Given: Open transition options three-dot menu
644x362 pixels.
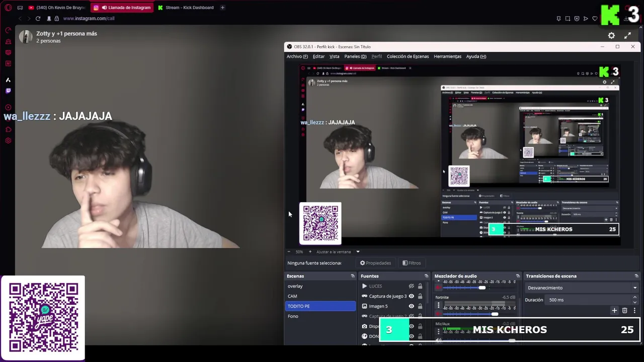Looking at the screenshot, I should [x=634, y=311].
